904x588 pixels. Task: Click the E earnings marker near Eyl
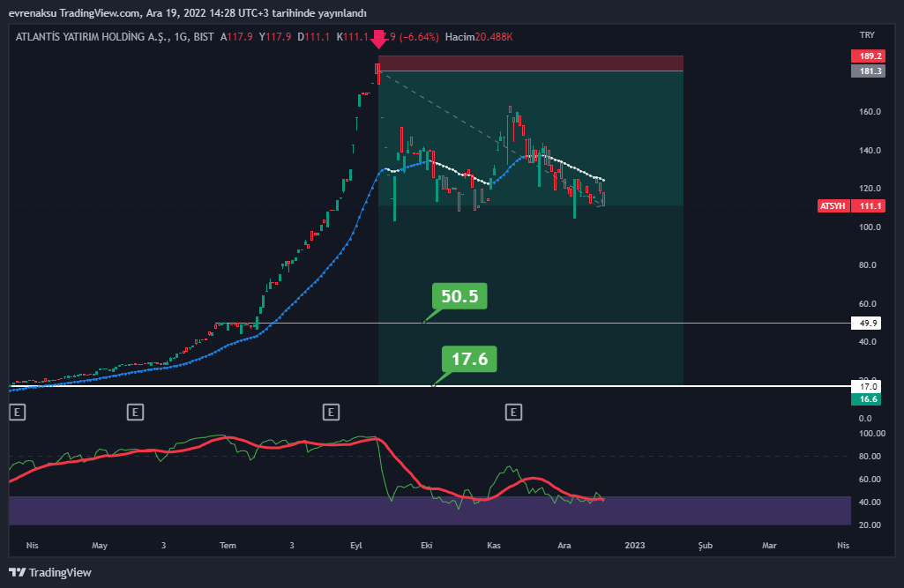click(x=331, y=413)
